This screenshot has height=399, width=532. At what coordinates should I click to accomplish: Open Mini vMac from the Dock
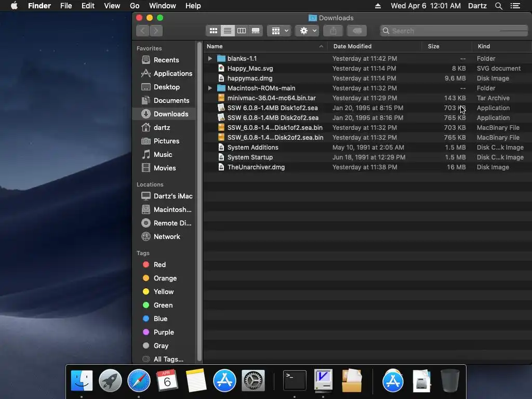tap(323, 380)
